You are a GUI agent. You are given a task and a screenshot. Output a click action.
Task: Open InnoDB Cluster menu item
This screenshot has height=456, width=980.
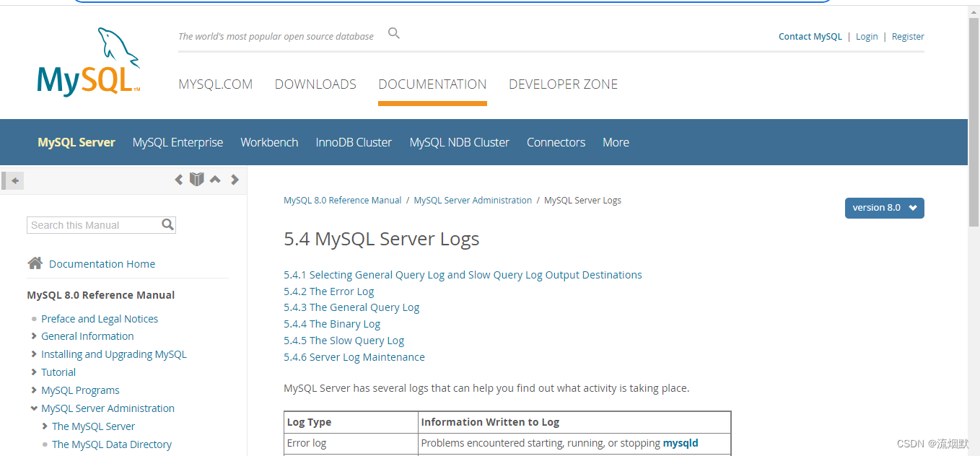click(x=354, y=142)
